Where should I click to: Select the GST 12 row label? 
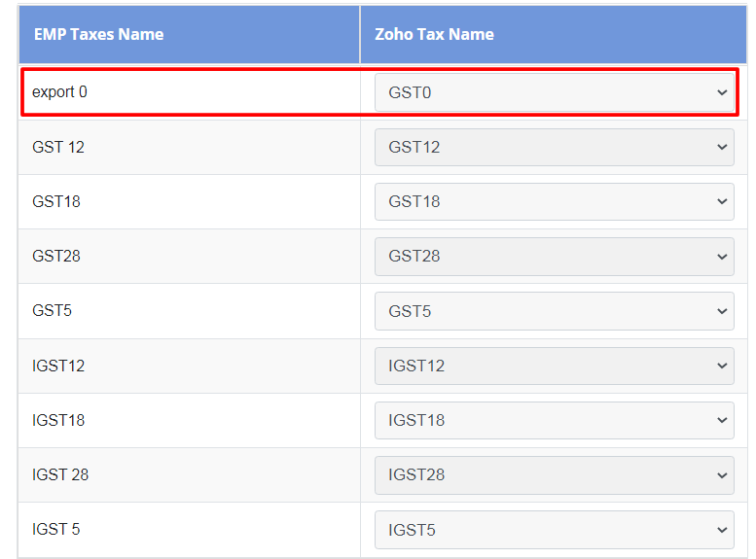click(57, 147)
